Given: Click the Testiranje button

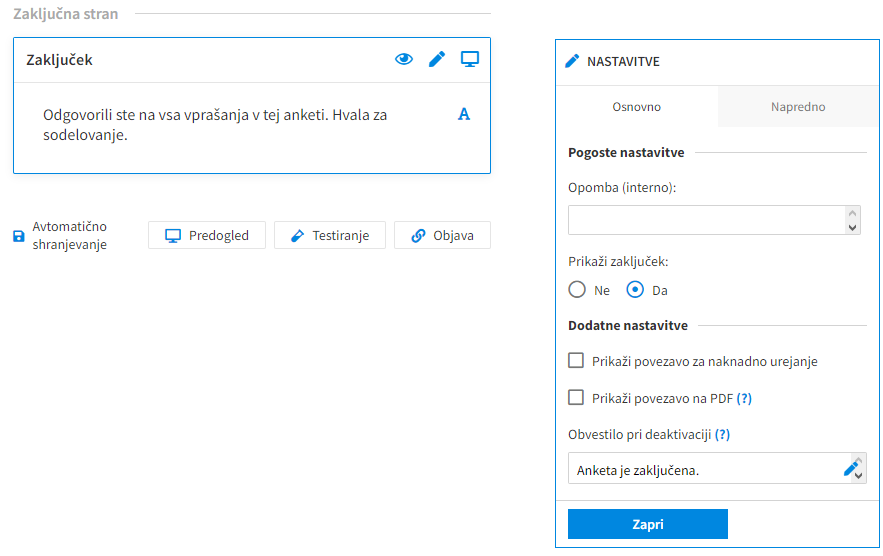Looking at the screenshot, I should coord(330,236).
